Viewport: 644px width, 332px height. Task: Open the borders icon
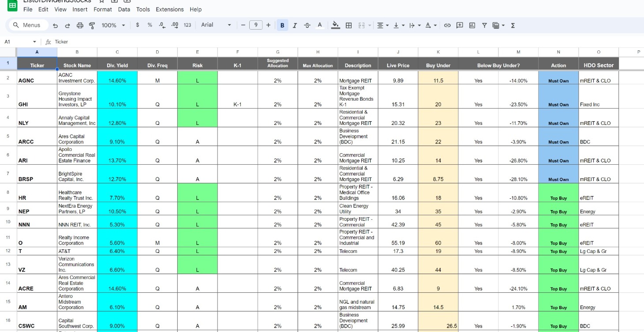[x=348, y=25]
